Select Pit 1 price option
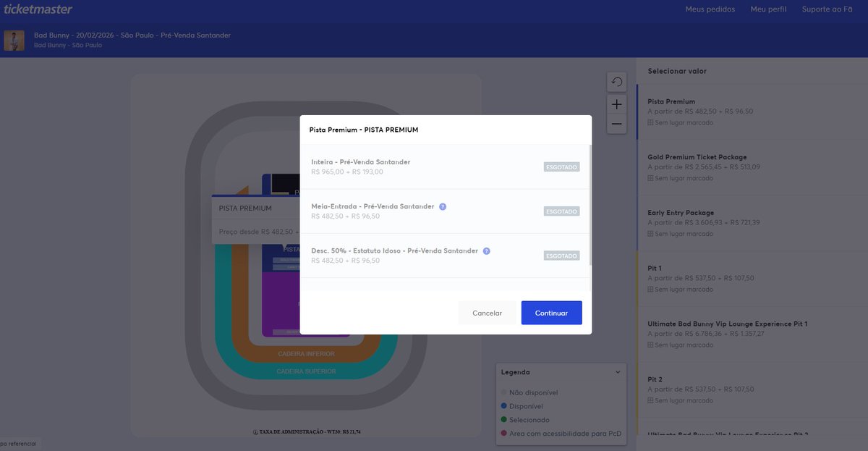Viewport: 868px width, 451px height. pos(752,279)
